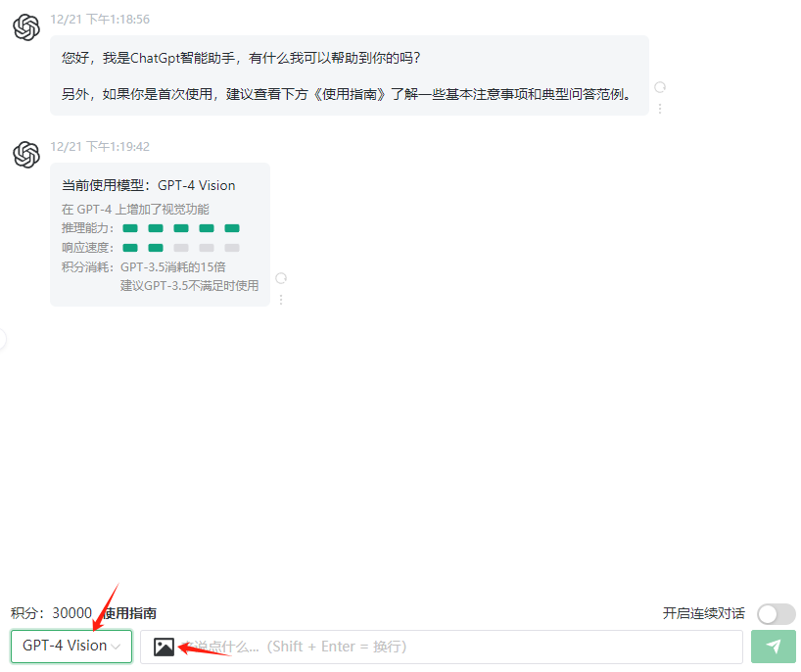This screenshot has width=801, height=672.
Task: Open three-dot menu next to model info card
Action: (x=281, y=300)
